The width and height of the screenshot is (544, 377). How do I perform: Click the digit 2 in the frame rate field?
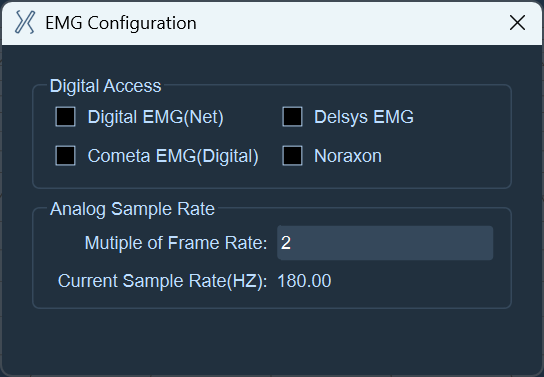[286, 243]
